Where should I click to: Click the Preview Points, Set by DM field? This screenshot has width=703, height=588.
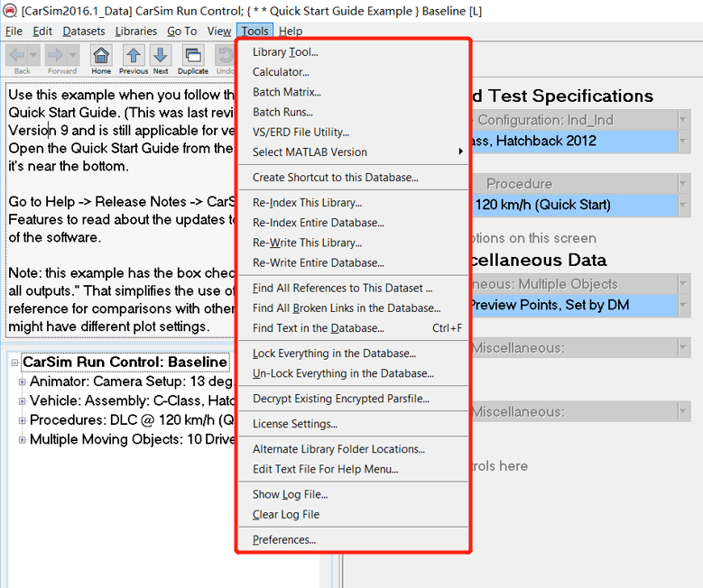point(574,305)
